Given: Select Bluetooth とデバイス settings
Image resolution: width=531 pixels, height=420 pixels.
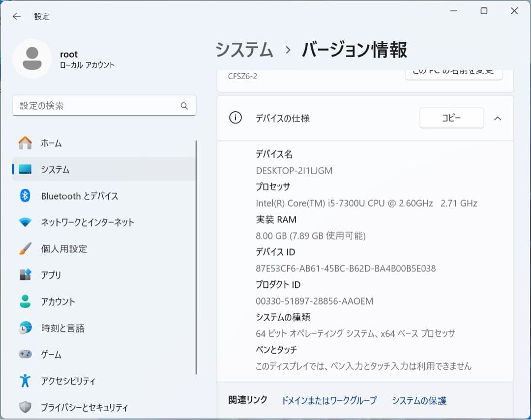Looking at the screenshot, I should click(80, 196).
